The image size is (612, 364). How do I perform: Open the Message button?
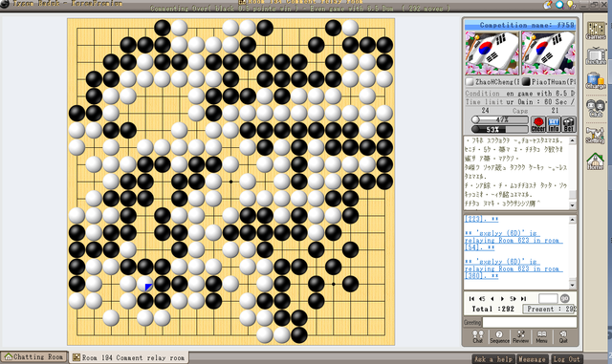[532, 359]
